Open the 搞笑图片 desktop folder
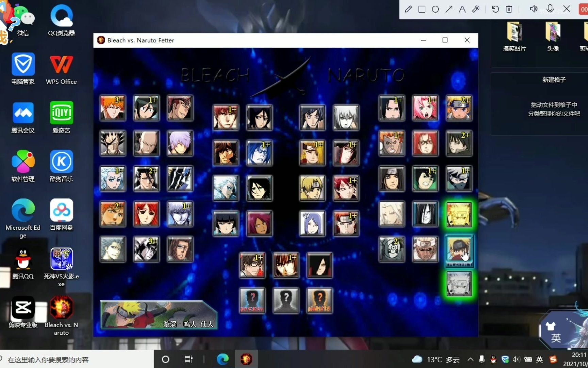Image resolution: width=588 pixels, height=368 pixels. click(x=514, y=37)
